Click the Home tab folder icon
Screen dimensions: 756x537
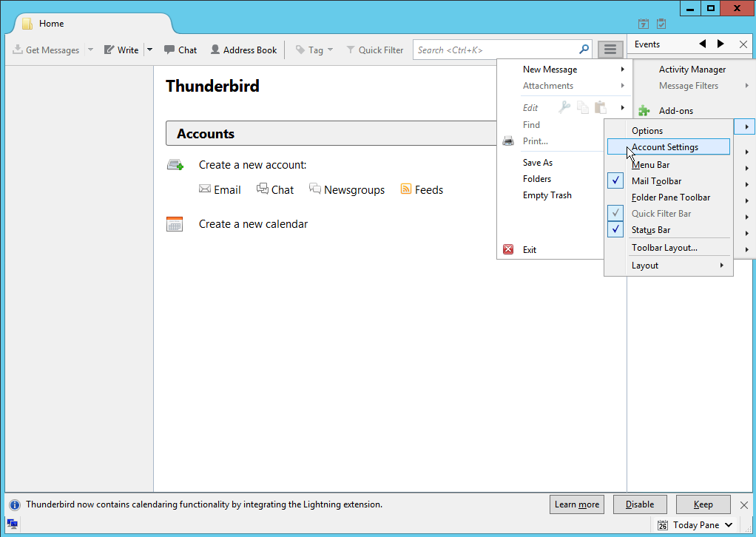coord(27,24)
